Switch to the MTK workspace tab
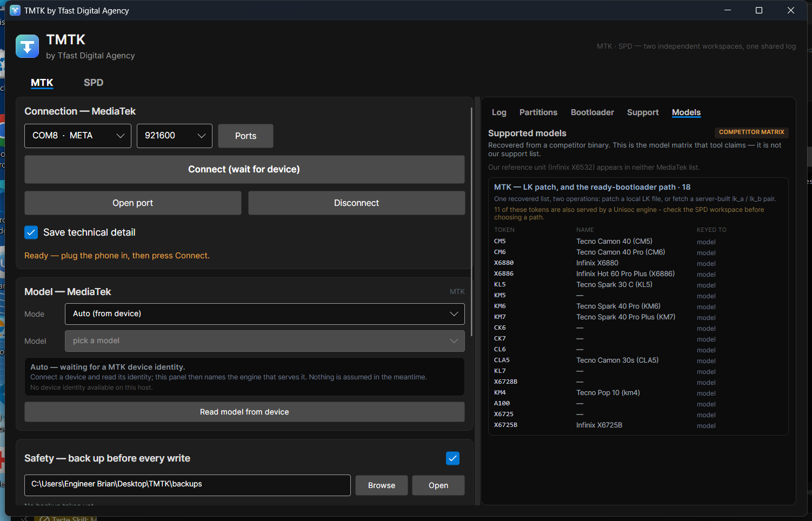 click(x=42, y=83)
